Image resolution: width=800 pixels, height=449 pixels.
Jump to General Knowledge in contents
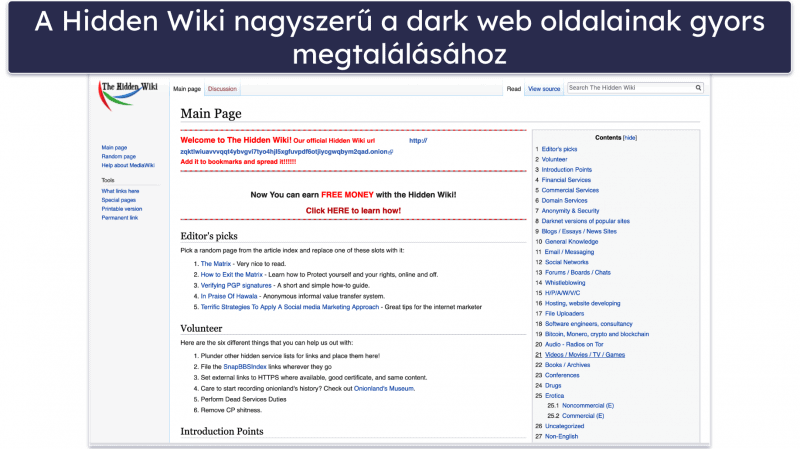pos(571,242)
